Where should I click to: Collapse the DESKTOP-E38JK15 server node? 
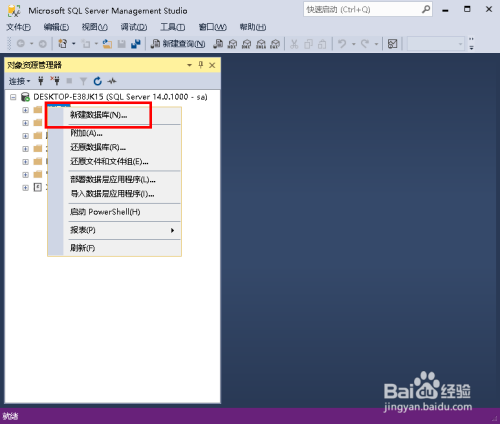coord(13,97)
